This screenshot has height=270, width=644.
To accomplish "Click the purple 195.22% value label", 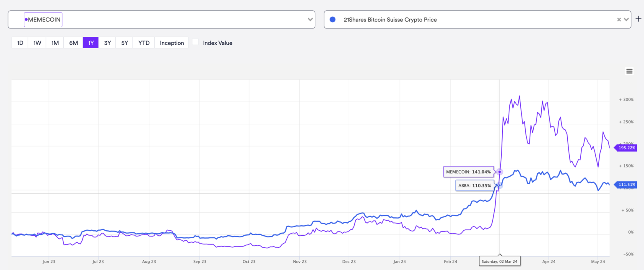I will pyautogui.click(x=626, y=148).
